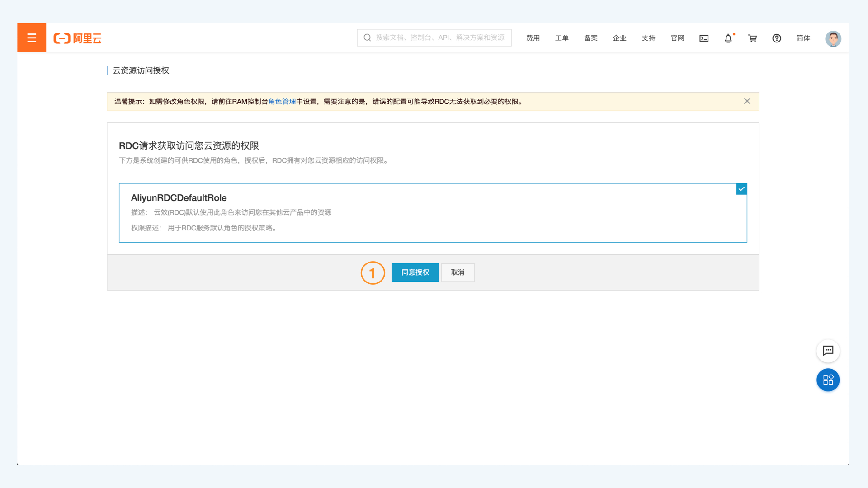The width and height of the screenshot is (868, 488).
Task: Open the notifications bell
Action: pos(728,38)
